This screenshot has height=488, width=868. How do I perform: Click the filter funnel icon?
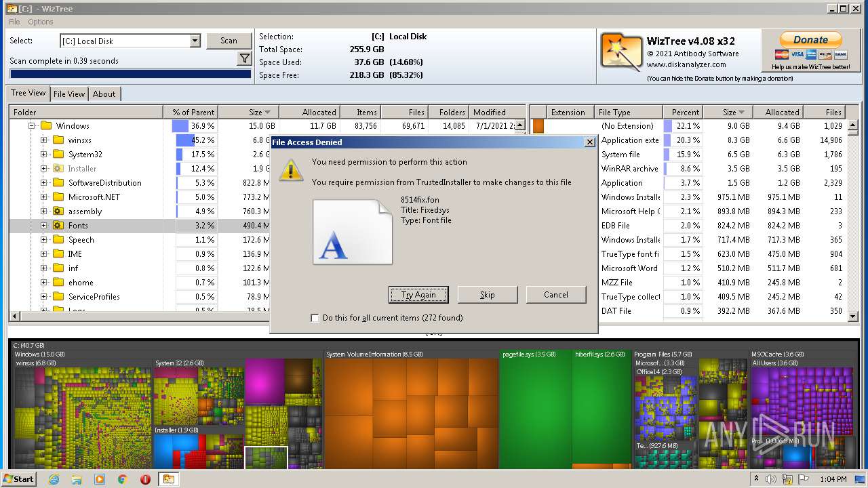tap(245, 60)
